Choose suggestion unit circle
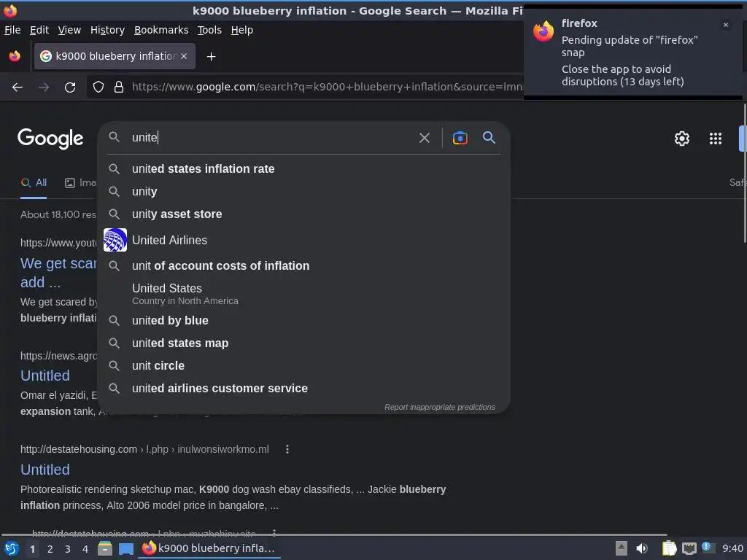The height and width of the screenshot is (560, 747). 304,366
